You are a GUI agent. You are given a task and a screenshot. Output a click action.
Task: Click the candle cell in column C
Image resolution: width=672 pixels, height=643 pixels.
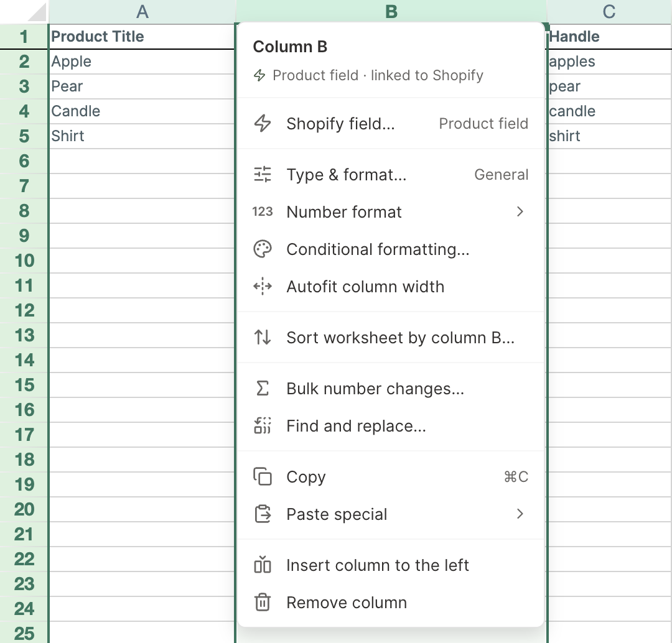point(610,111)
